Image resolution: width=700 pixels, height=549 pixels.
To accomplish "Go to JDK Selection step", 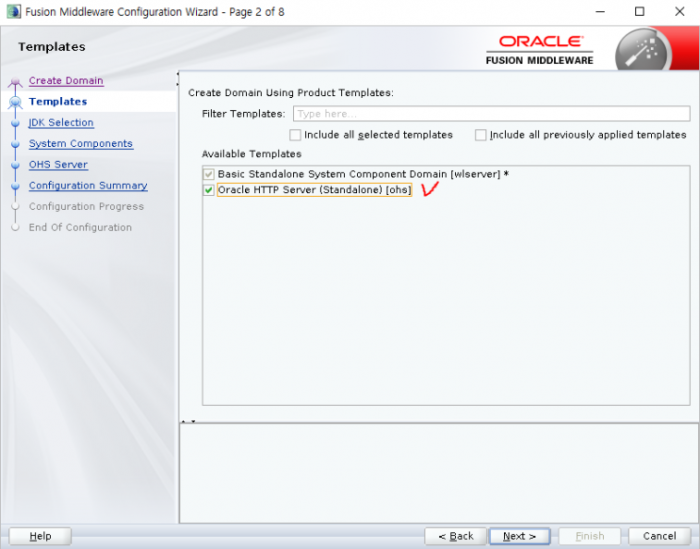I will 61,123.
